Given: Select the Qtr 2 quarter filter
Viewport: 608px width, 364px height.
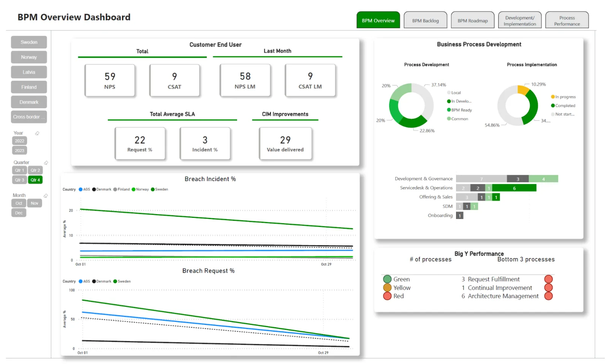Looking at the screenshot, I should [35, 170].
